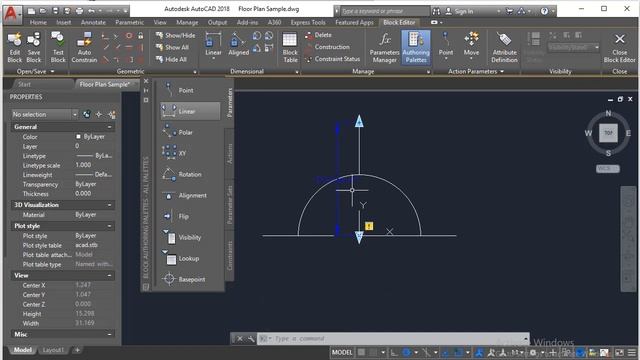Collapse the View properties section

click(109, 276)
